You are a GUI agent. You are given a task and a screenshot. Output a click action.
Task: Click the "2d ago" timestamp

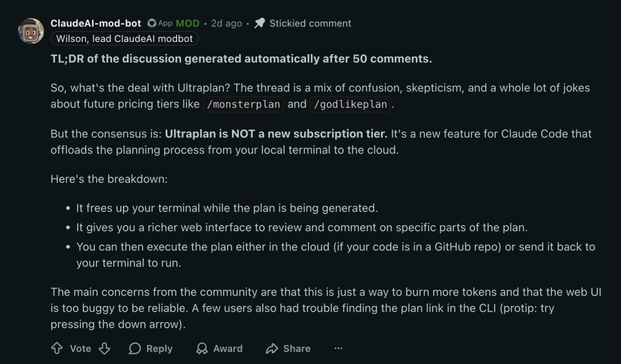[x=227, y=24]
